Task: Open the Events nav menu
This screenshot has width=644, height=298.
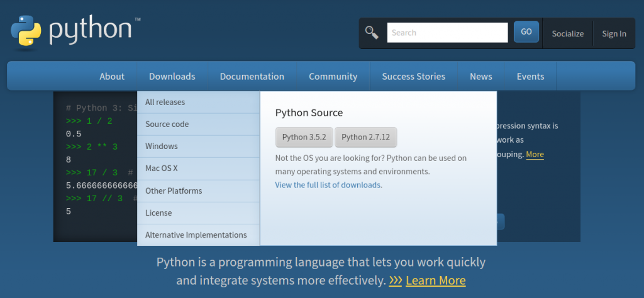Action: click(x=530, y=76)
